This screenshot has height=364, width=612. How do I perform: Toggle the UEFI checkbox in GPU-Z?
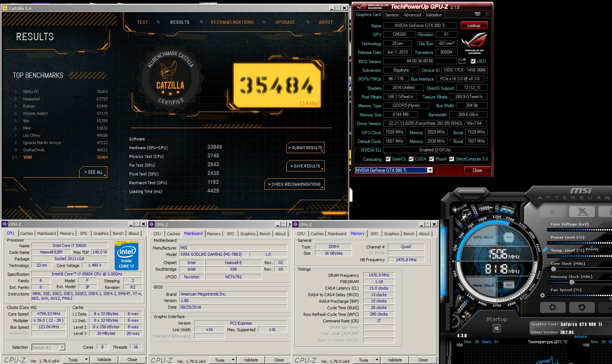pyautogui.click(x=473, y=61)
